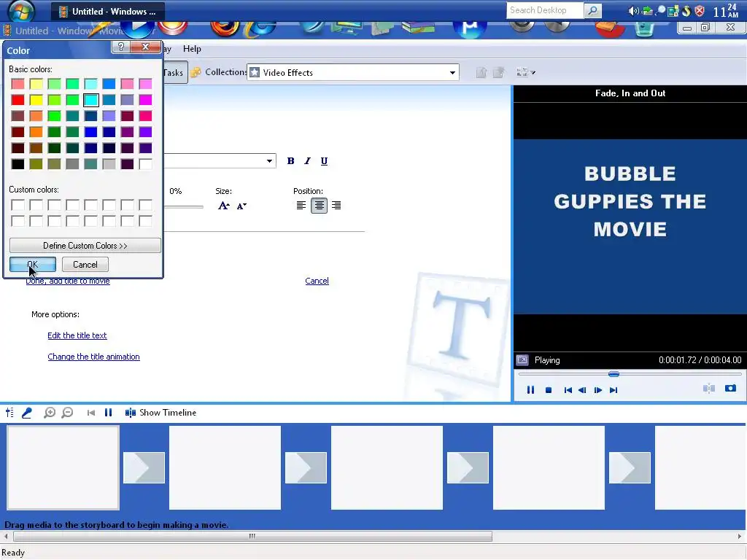Image resolution: width=747 pixels, height=560 pixels.
Task: Open the Video Effects collection dropdown
Action: [x=452, y=73]
